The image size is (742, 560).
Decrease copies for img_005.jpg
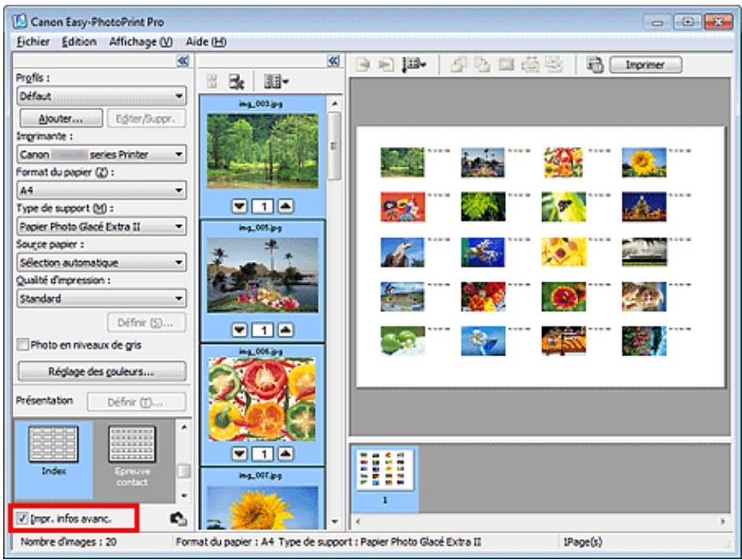click(240, 330)
